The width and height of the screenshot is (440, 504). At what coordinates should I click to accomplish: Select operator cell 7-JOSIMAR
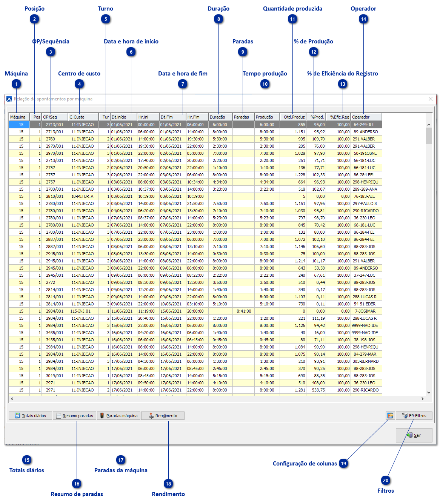click(366, 311)
